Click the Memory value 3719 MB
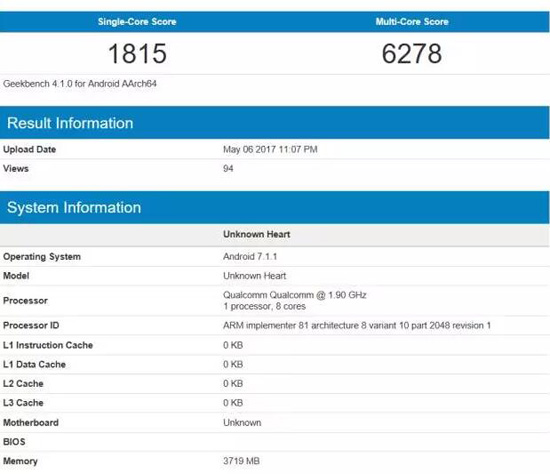The width and height of the screenshot is (550, 474). pyautogui.click(x=241, y=461)
